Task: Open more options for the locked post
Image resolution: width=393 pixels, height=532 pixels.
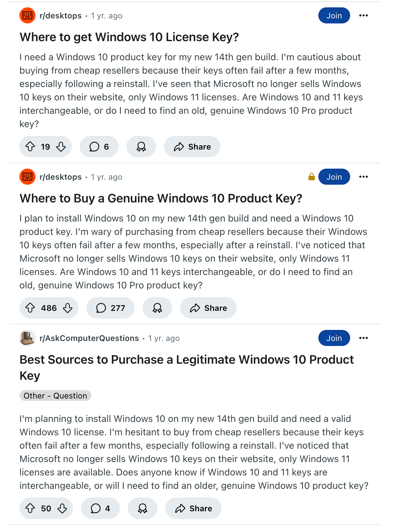Action: [364, 177]
